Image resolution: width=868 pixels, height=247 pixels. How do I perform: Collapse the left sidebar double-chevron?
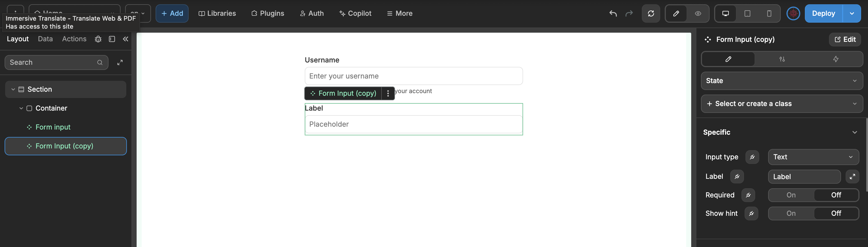(125, 39)
